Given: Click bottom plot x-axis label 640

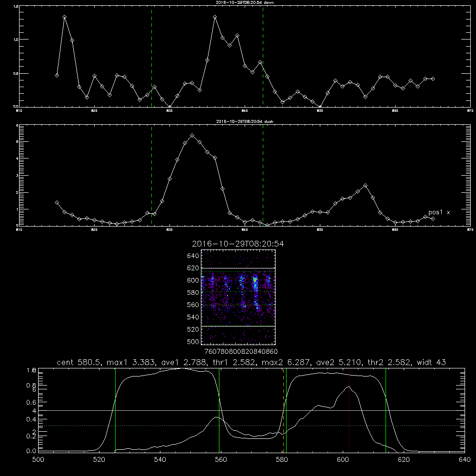Looking at the screenshot, I should point(465,460).
